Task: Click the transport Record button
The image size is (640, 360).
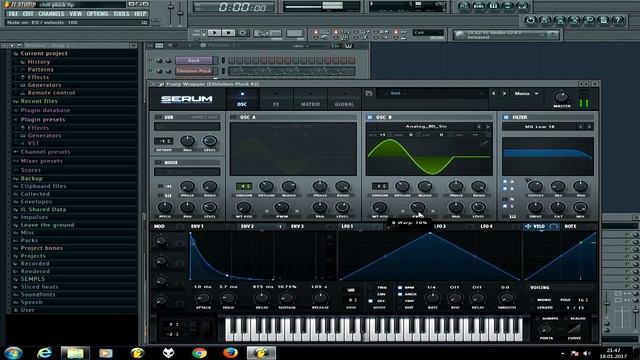Action: pyautogui.click(x=242, y=33)
